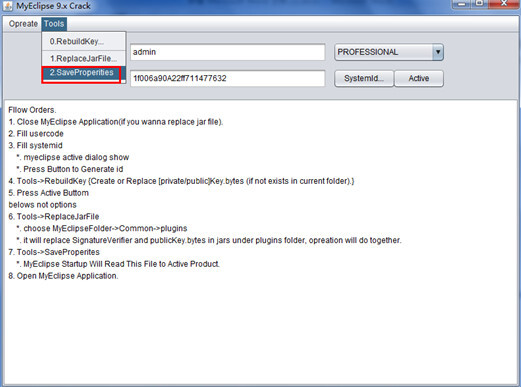The image size is (521, 387).
Task: Close the open Tools menu
Action: tap(54, 24)
